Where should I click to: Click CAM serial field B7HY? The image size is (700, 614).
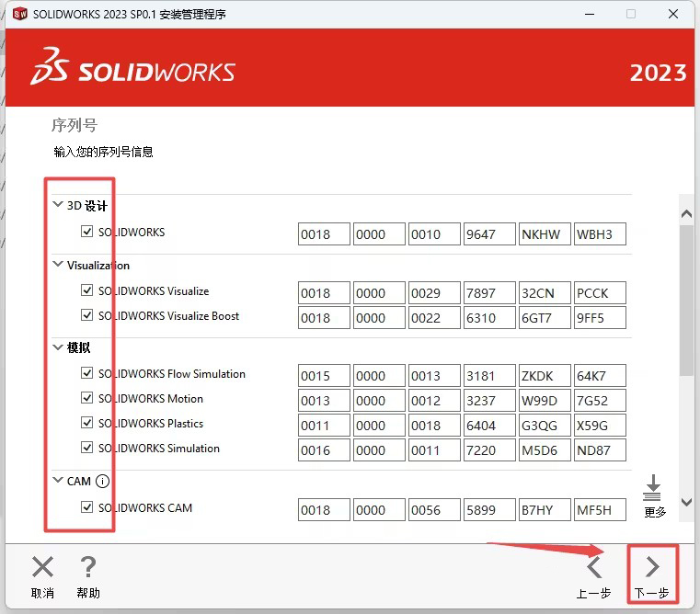point(545,509)
